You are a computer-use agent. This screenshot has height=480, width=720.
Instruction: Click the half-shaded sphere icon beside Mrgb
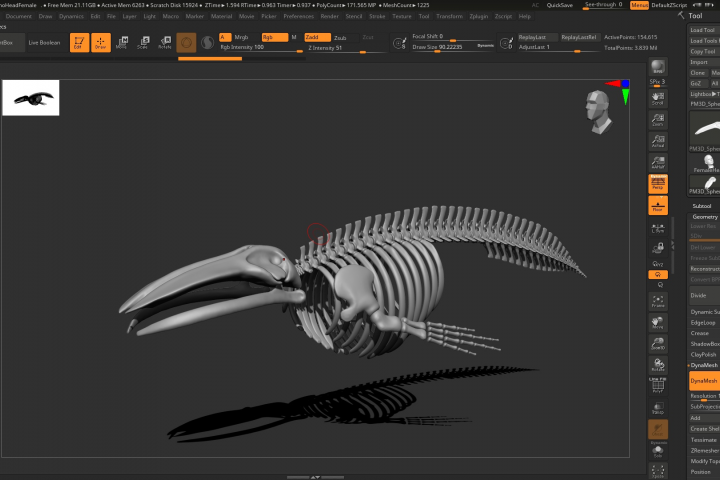[208, 43]
